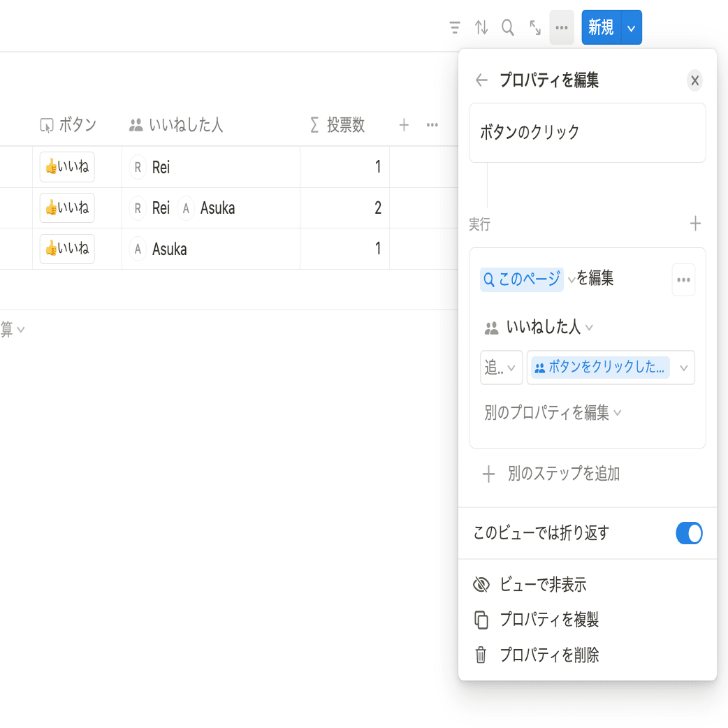Screen dimensions: 728x728
Task: Expand 新規 button dropdown arrow
Action: [632, 28]
